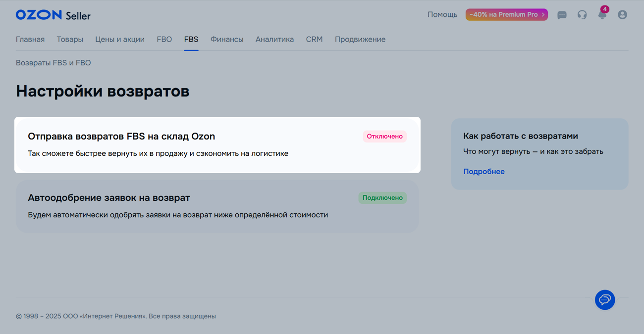
Task: Switch to the FBO tab
Action: point(164,40)
